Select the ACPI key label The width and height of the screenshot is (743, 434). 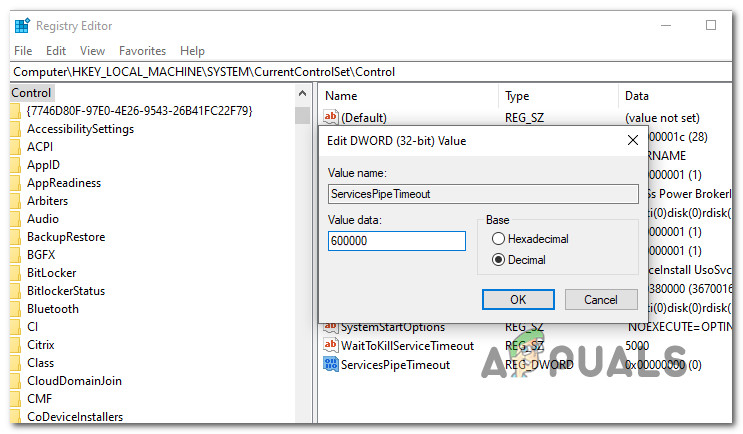pyautogui.click(x=40, y=147)
